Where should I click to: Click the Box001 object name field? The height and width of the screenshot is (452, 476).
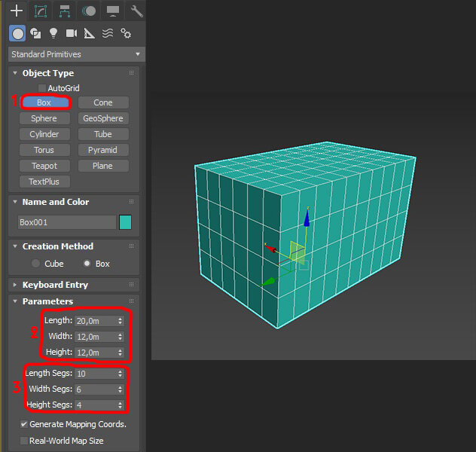[x=67, y=222]
